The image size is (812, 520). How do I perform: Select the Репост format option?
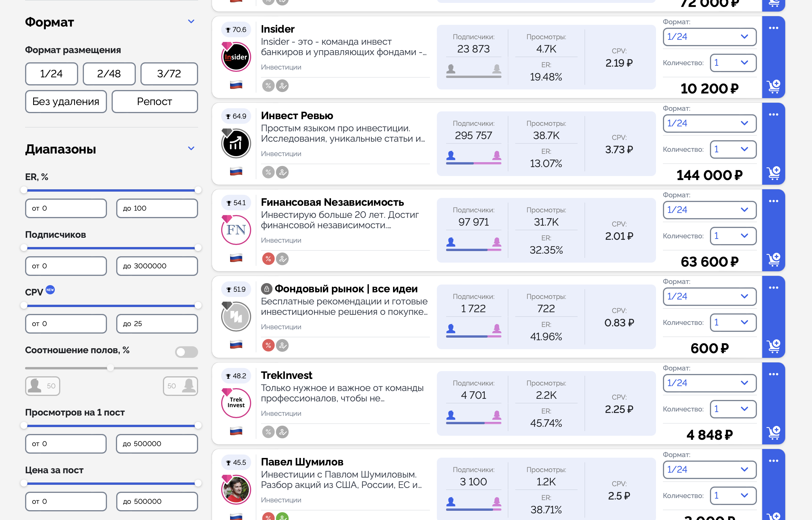(x=155, y=101)
